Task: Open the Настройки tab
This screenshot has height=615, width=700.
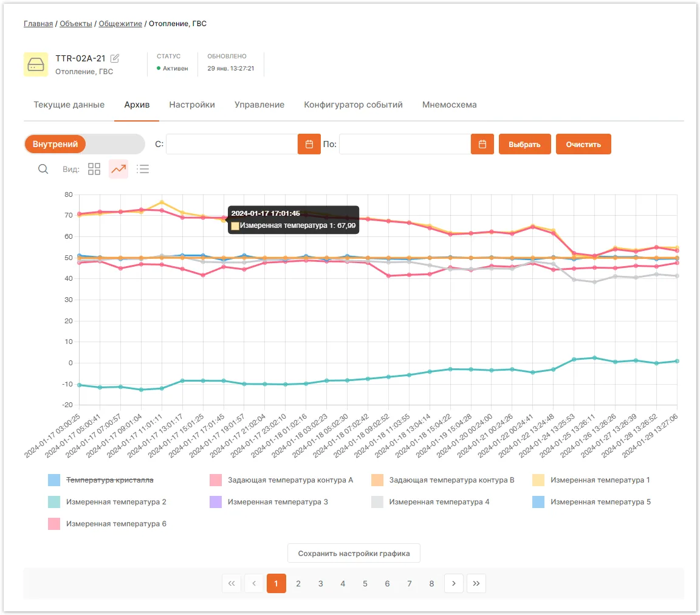Action: point(192,105)
